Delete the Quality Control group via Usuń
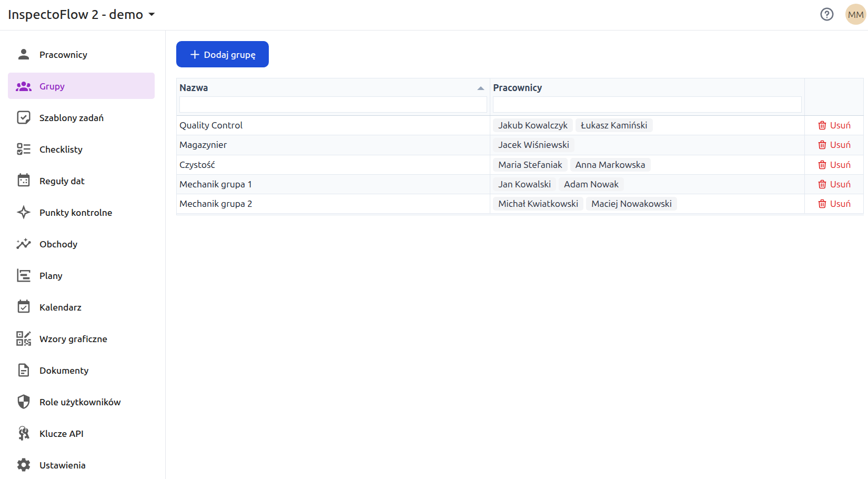The image size is (868, 479). 834,125
